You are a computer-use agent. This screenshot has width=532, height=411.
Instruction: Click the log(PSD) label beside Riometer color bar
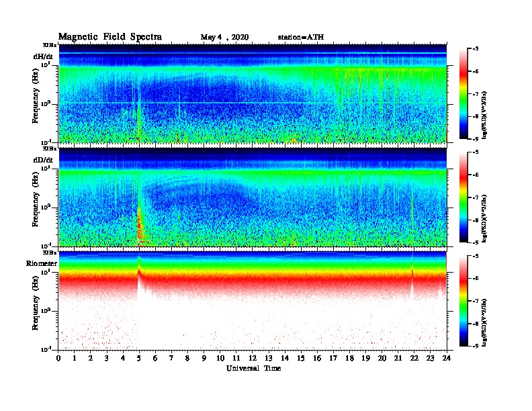point(484,322)
